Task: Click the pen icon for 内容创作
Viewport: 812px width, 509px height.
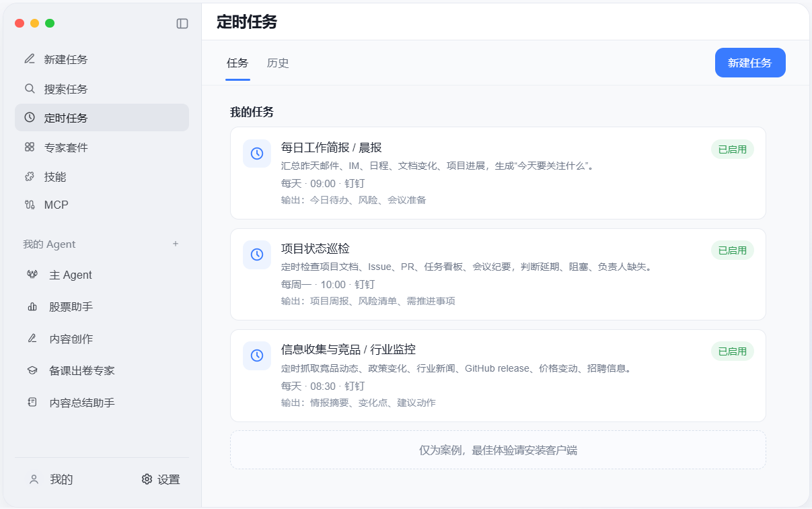Action: [32, 339]
